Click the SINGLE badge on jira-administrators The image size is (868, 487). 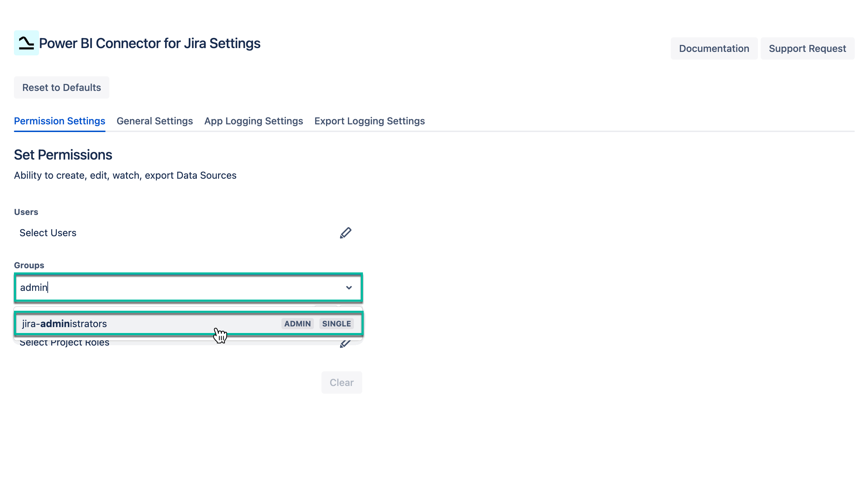[x=336, y=324]
